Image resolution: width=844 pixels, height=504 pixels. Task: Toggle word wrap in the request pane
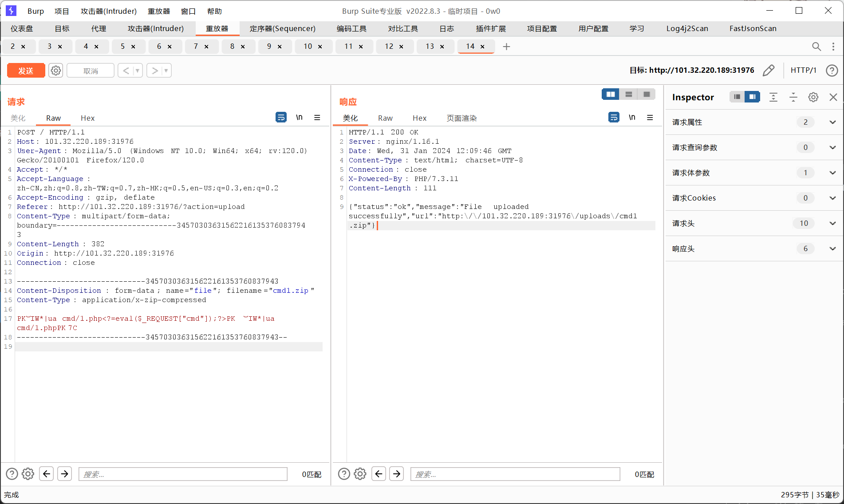pos(281,117)
